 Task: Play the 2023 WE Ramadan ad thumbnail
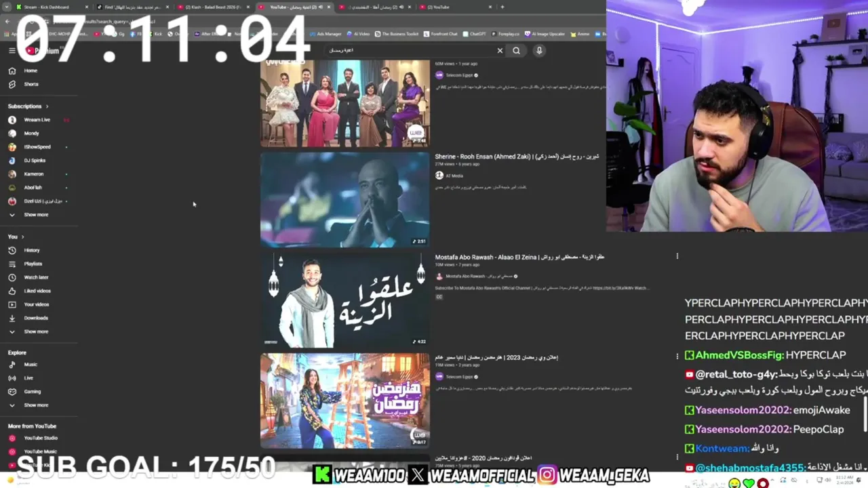click(344, 401)
